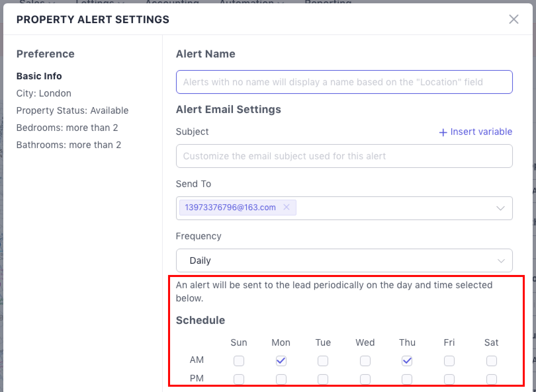The width and height of the screenshot is (536, 392).
Task: Click the plus icon beside Insert variable
Action: pos(443,133)
